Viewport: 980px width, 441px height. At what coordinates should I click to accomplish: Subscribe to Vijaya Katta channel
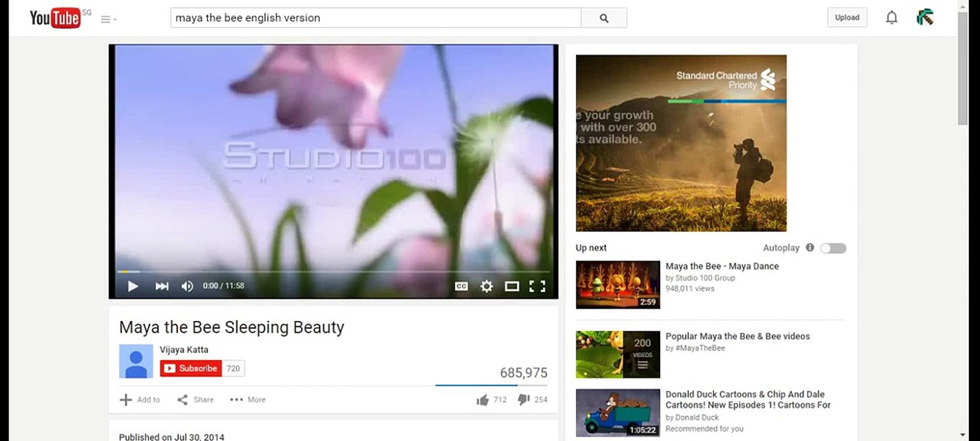tap(191, 368)
